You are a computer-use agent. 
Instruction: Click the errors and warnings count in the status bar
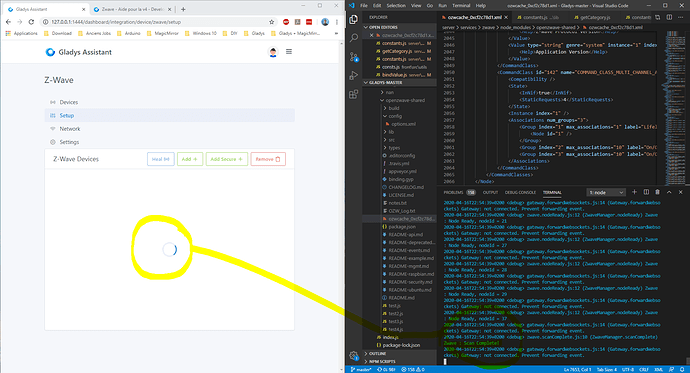(412, 369)
